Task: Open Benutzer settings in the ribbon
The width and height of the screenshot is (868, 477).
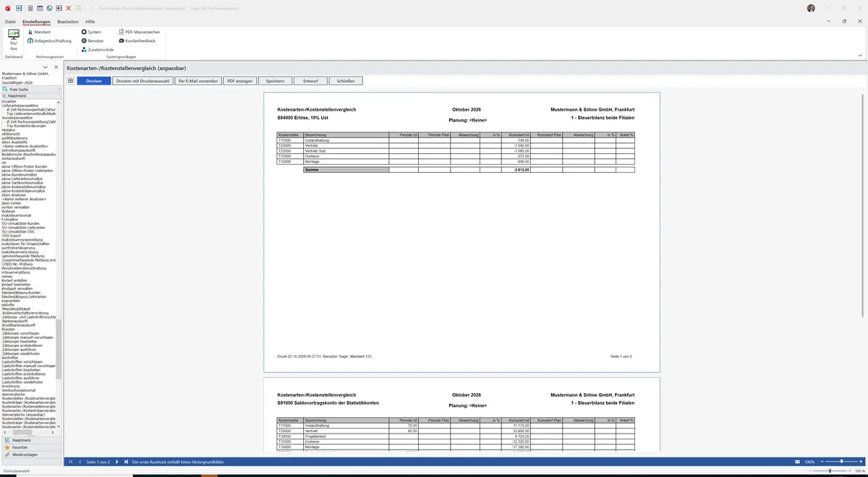Action: [x=93, y=40]
